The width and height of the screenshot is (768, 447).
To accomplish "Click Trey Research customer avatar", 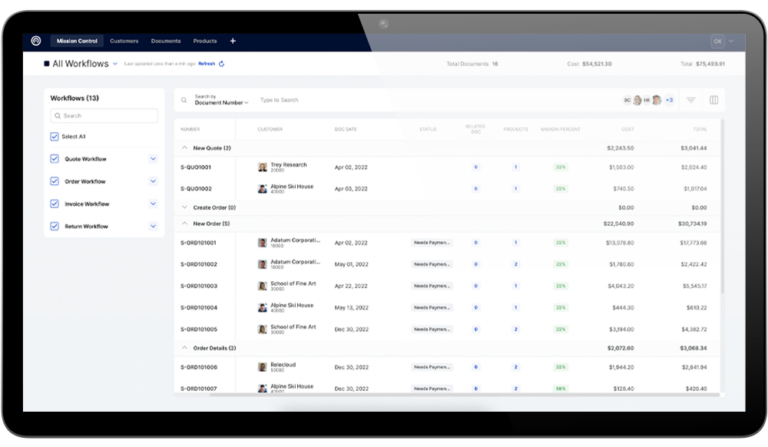I will click(x=263, y=167).
